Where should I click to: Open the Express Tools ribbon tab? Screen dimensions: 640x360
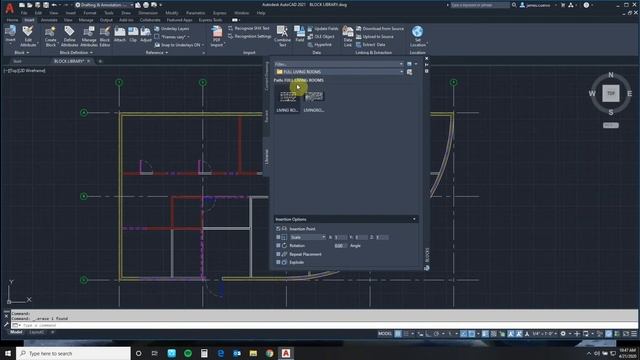[x=211, y=20]
